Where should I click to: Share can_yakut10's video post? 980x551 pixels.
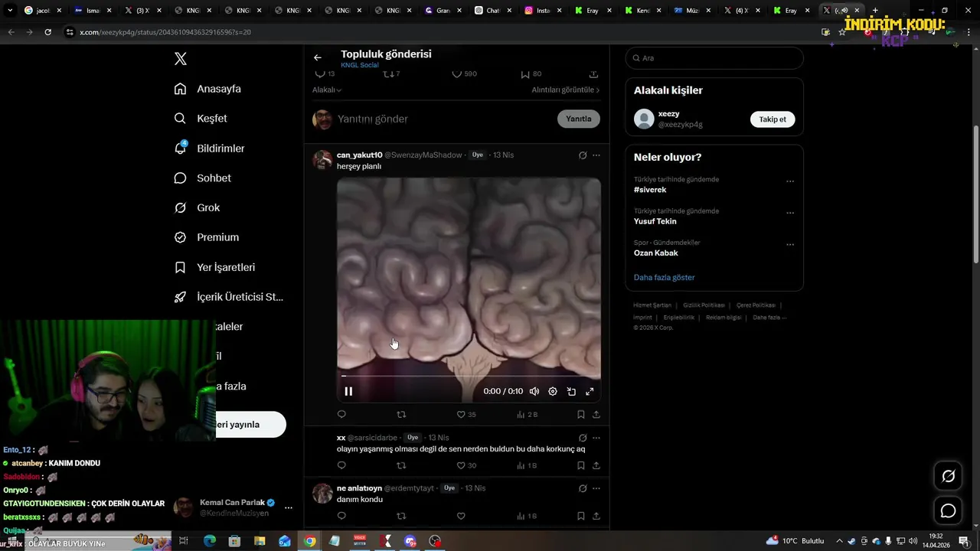click(x=596, y=414)
